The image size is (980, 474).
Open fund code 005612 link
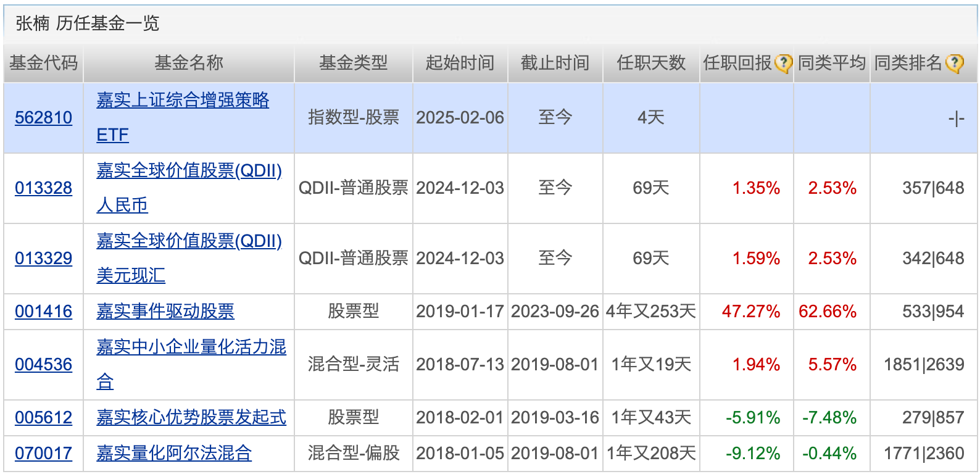coord(43,417)
